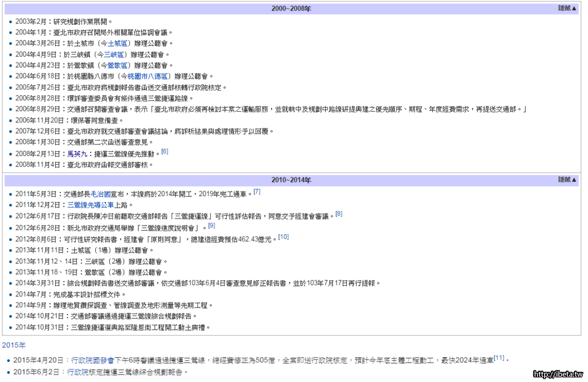Click the 2010~2014年 section header title
Viewport: 588px width, 382px height.
pos(291,180)
